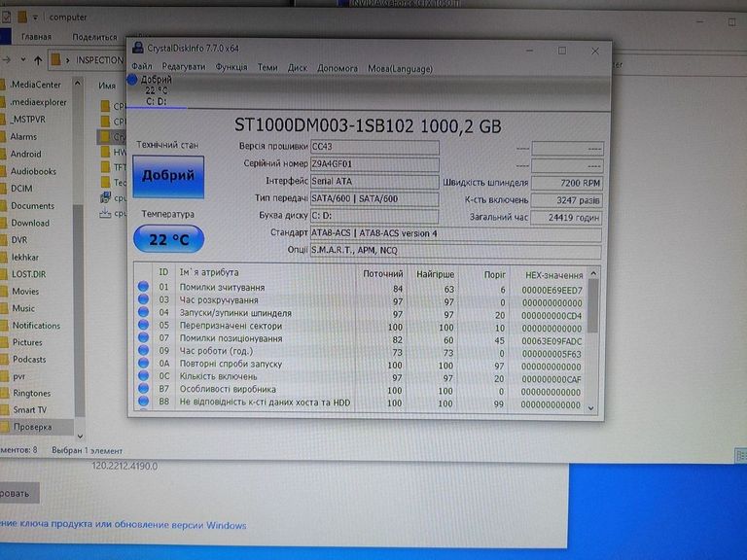Click the 22 °C temperature button
This screenshot has width=747, height=560.
click(x=168, y=239)
